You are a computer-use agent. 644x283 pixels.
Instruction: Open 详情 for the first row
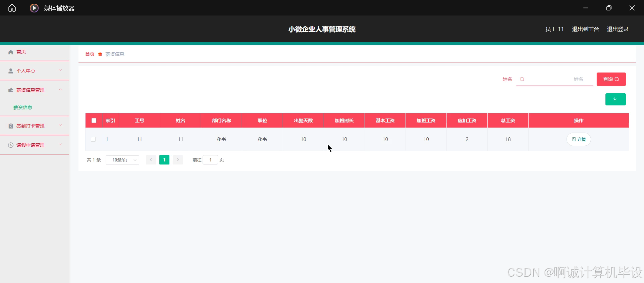click(x=579, y=139)
